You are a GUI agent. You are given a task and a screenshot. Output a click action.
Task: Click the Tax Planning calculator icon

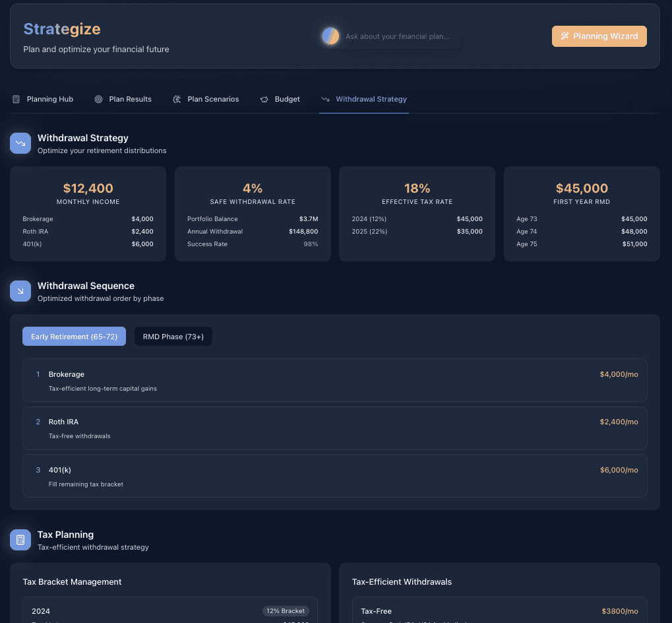click(x=20, y=540)
